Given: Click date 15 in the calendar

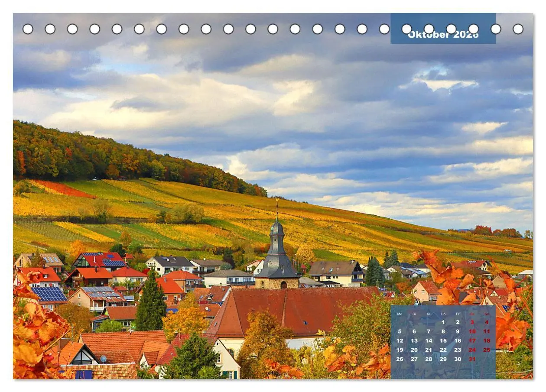Looking at the screenshot, I should click(443, 341).
